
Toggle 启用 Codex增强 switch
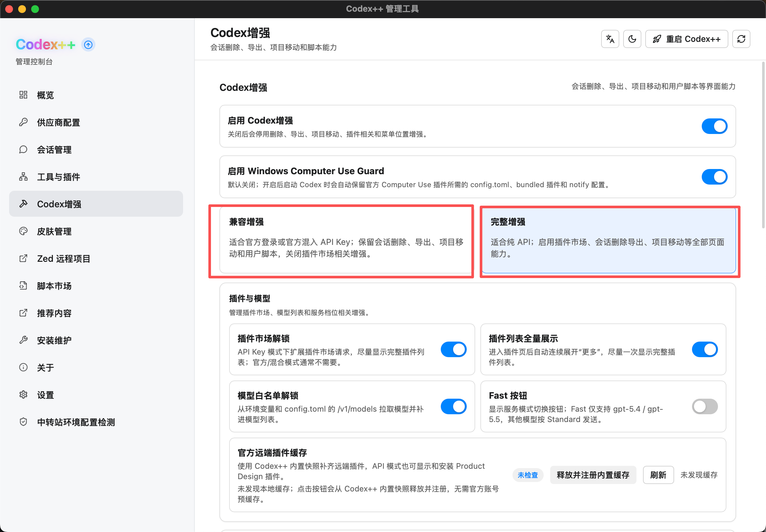click(x=714, y=126)
